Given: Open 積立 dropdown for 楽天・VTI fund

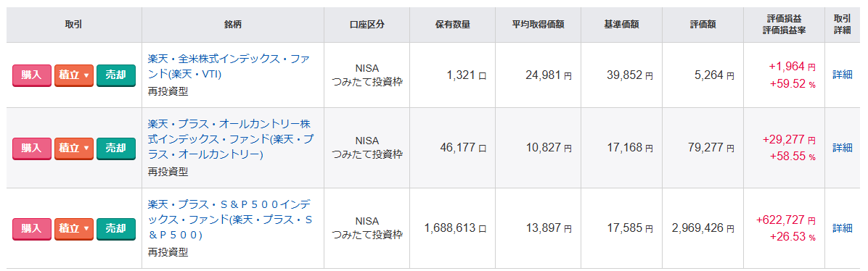Looking at the screenshot, I should pos(74,75).
